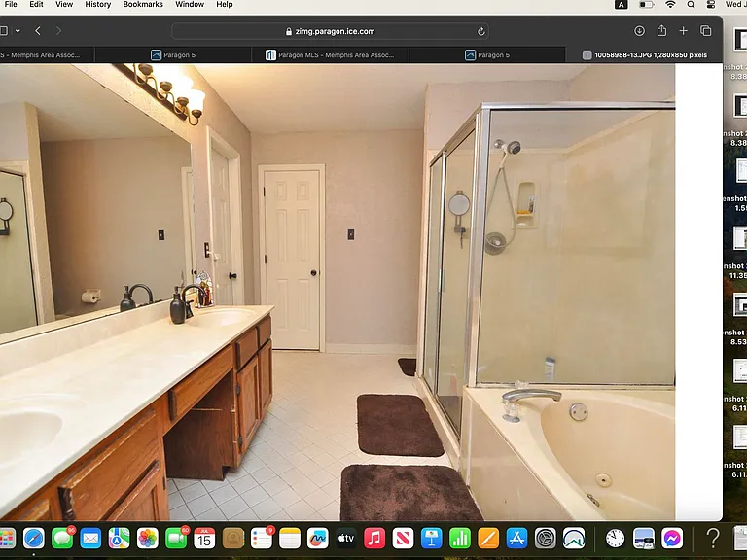Open the Window menu
The image size is (747, 560).
[190, 4]
